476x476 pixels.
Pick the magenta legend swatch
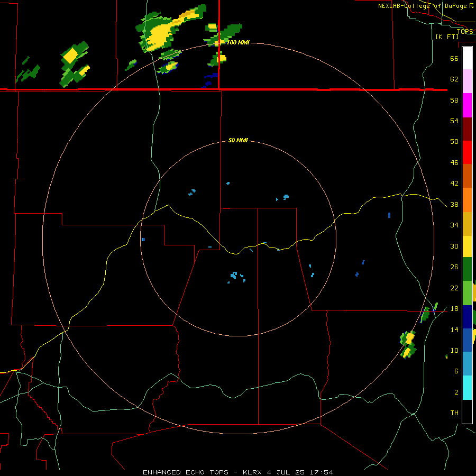467,105
